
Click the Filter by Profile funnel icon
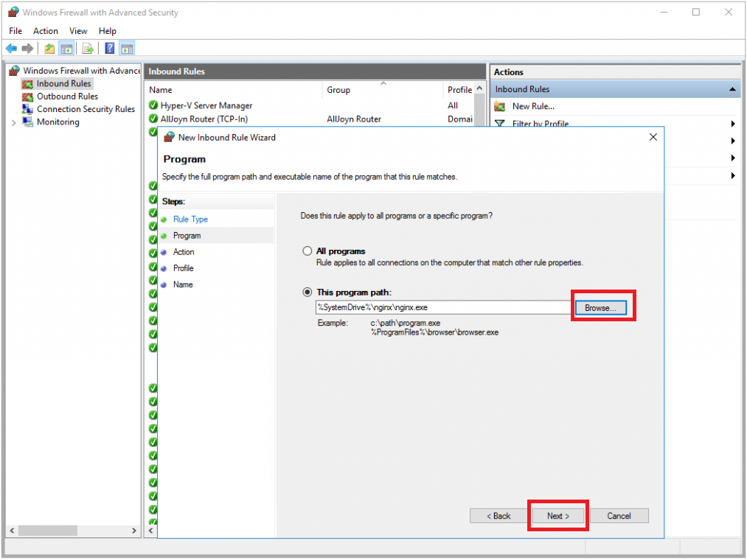click(x=500, y=123)
